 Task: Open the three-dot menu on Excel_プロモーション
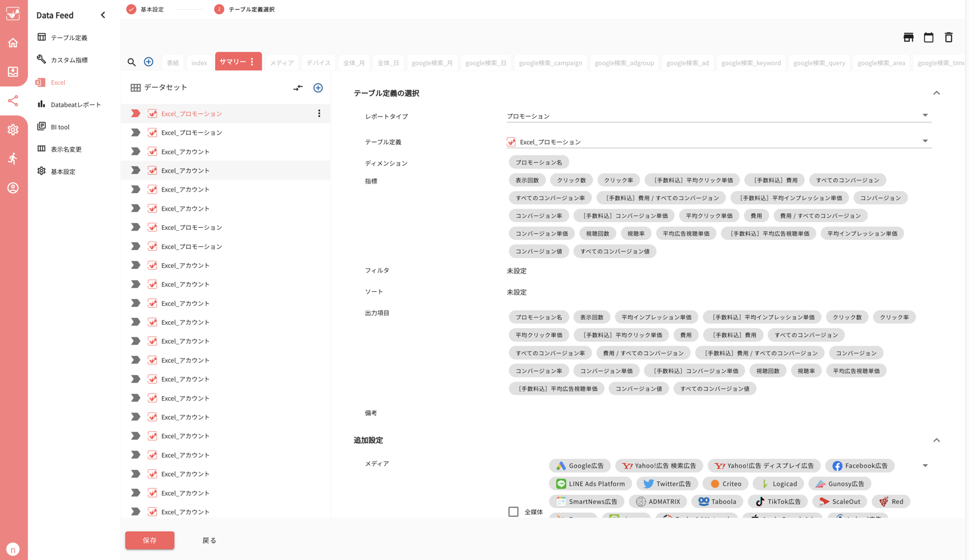click(x=319, y=113)
